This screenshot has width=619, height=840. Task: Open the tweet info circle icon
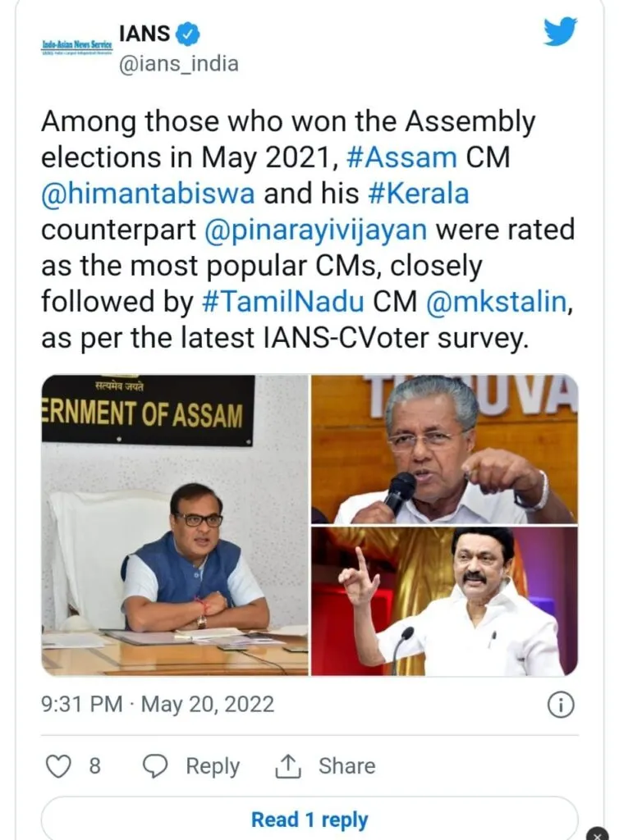tap(561, 705)
